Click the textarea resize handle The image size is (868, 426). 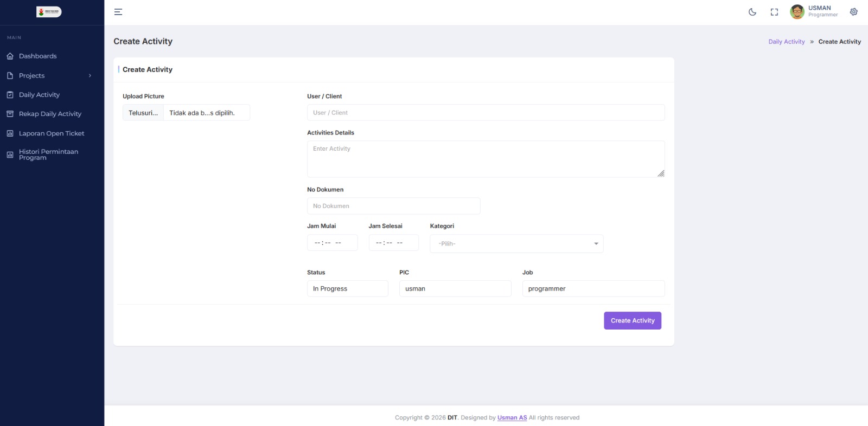point(661,173)
